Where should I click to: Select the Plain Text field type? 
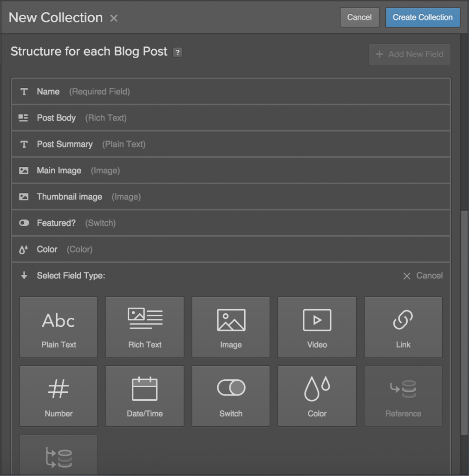click(x=58, y=327)
